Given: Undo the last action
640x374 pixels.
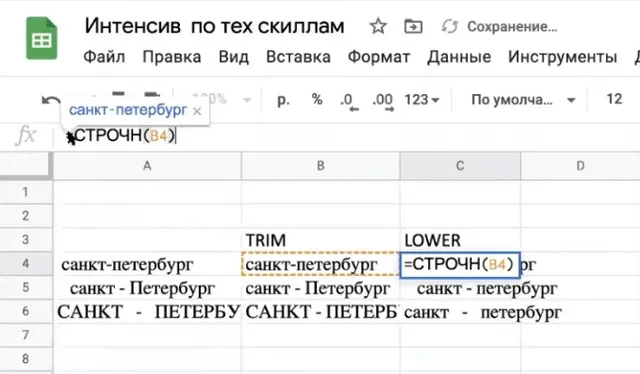Looking at the screenshot, I should [x=51, y=100].
